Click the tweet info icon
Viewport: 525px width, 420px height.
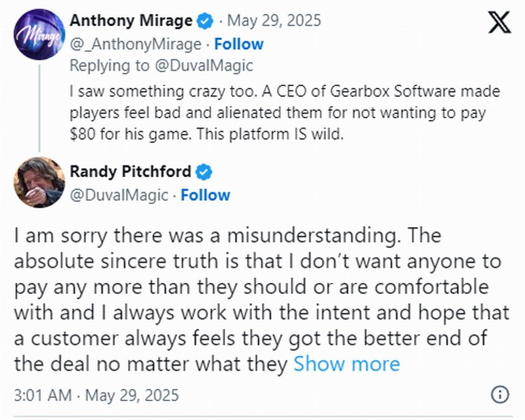(x=500, y=395)
